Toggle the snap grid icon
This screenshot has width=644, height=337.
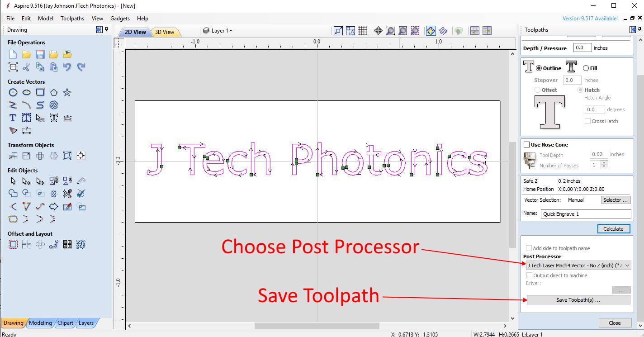(362, 31)
